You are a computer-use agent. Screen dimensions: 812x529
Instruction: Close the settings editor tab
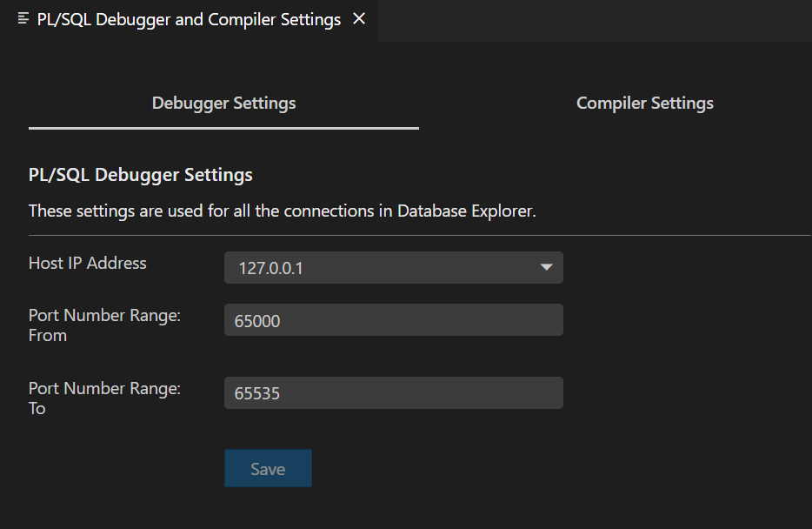(358, 18)
